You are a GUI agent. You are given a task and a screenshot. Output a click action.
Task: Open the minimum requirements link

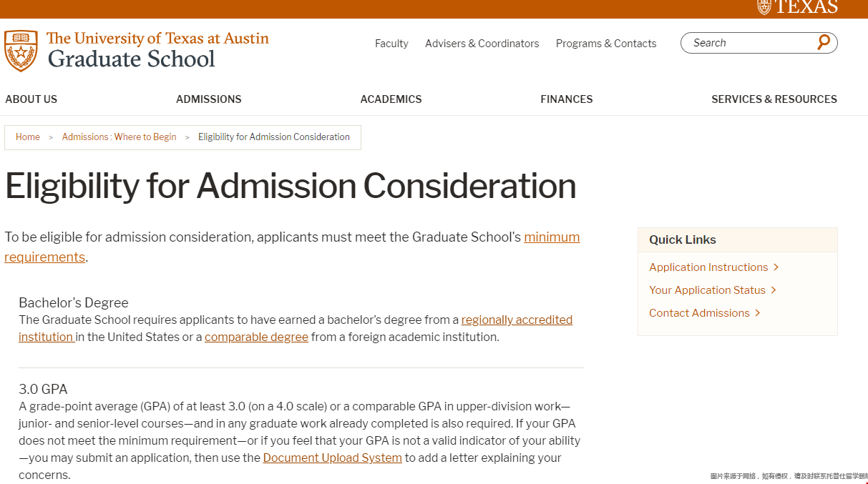[x=292, y=247]
